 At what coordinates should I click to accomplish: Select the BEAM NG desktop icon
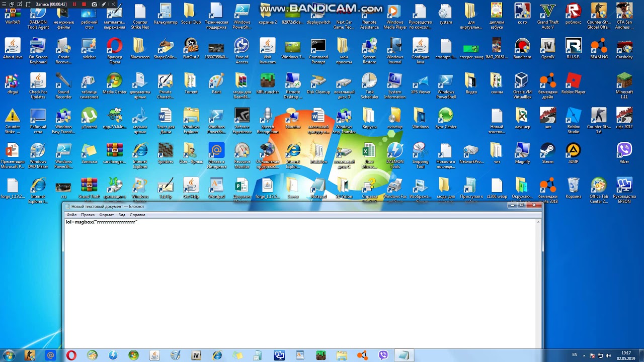599,49
